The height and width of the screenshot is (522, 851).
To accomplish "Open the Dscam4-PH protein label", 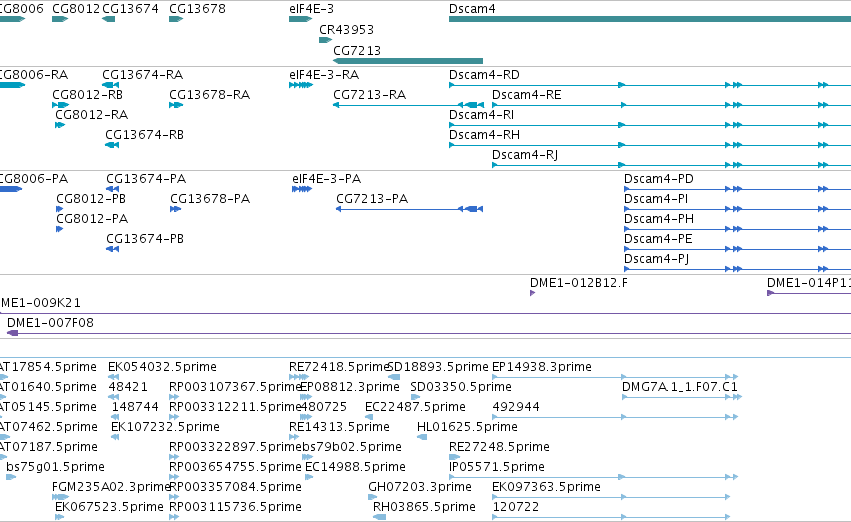I will pos(659,219).
